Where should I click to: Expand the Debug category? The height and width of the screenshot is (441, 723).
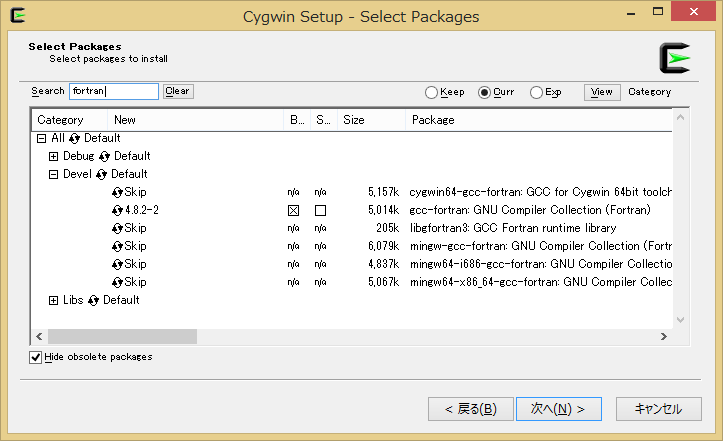[53, 156]
